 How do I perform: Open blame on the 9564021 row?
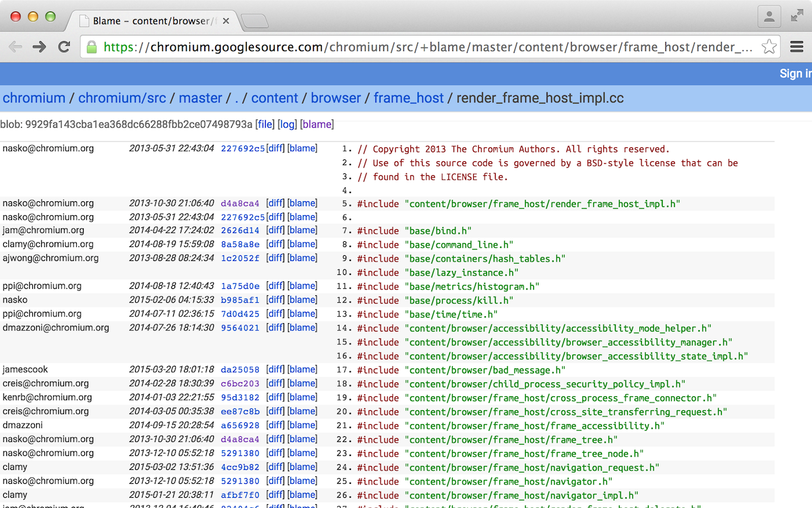tap(303, 328)
